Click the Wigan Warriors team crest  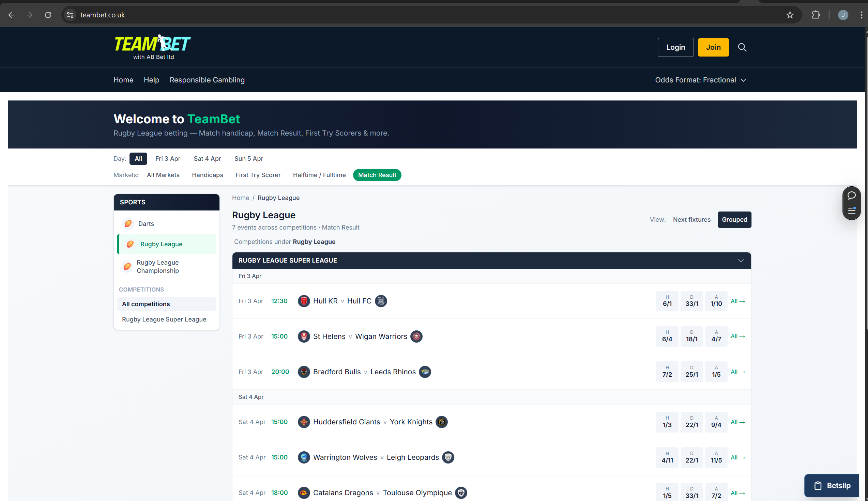(416, 336)
